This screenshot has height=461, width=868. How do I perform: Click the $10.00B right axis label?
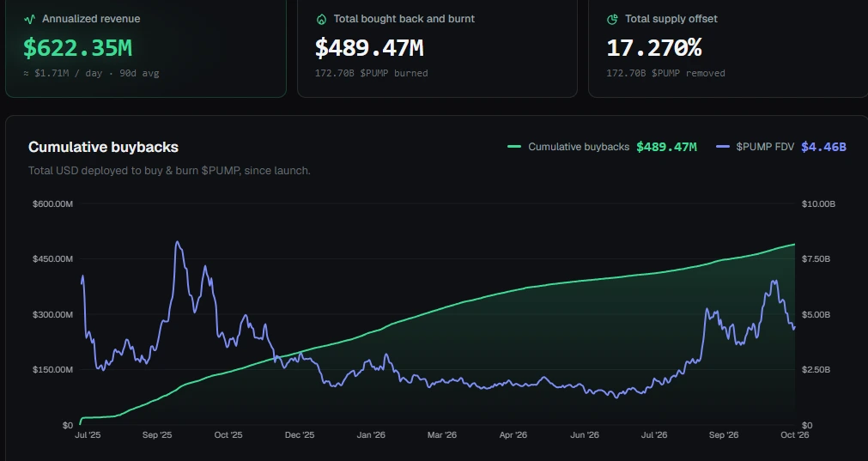pos(819,203)
